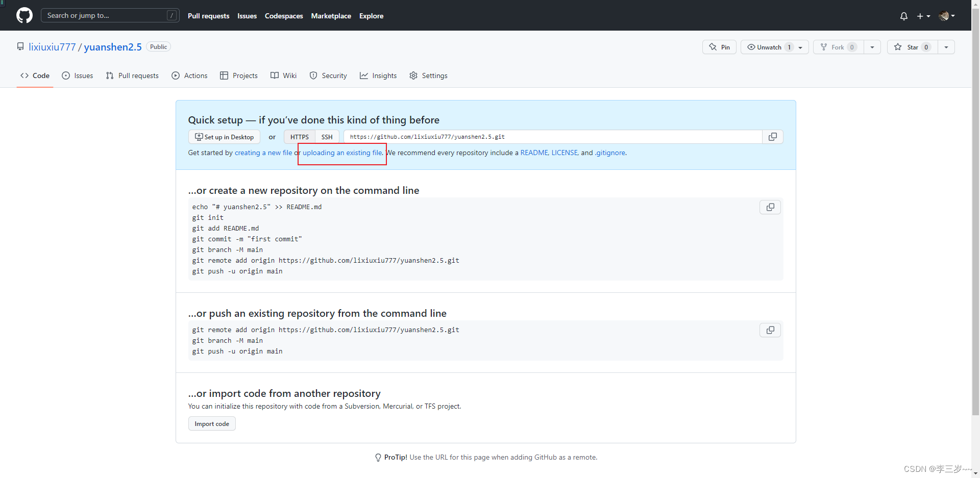The height and width of the screenshot is (478, 980).
Task: Copy the push-existing-repository commands
Action: [x=770, y=330]
